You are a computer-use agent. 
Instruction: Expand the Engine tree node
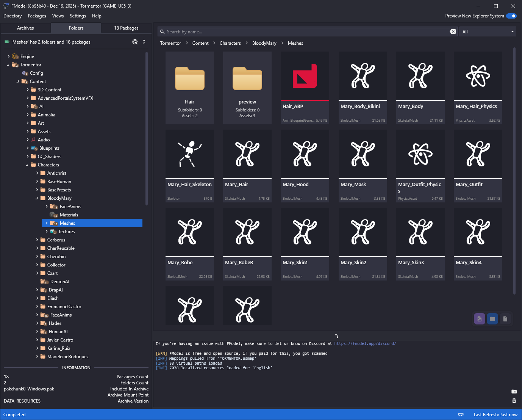9,56
